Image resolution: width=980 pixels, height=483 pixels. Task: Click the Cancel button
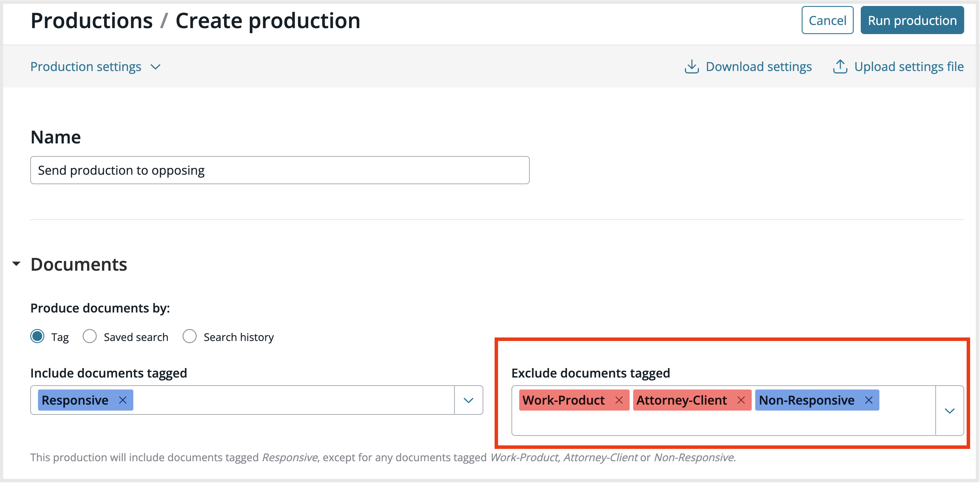[x=827, y=20]
